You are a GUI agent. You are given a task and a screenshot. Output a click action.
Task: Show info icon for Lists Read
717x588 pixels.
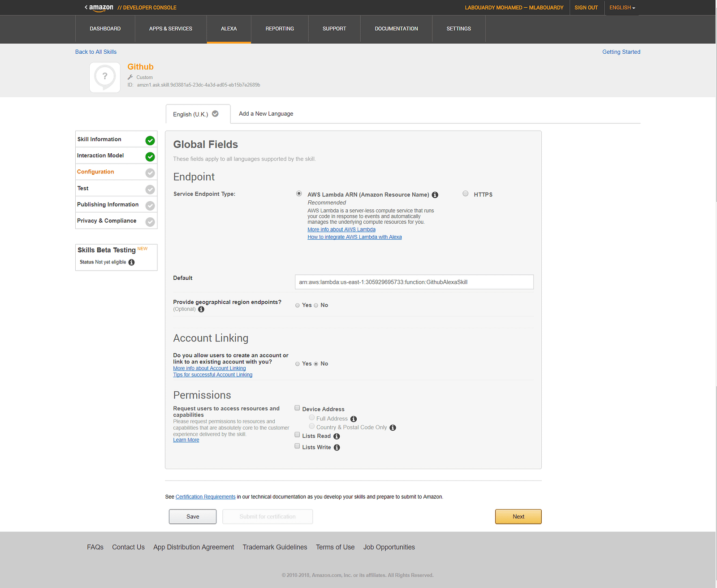pyautogui.click(x=337, y=436)
